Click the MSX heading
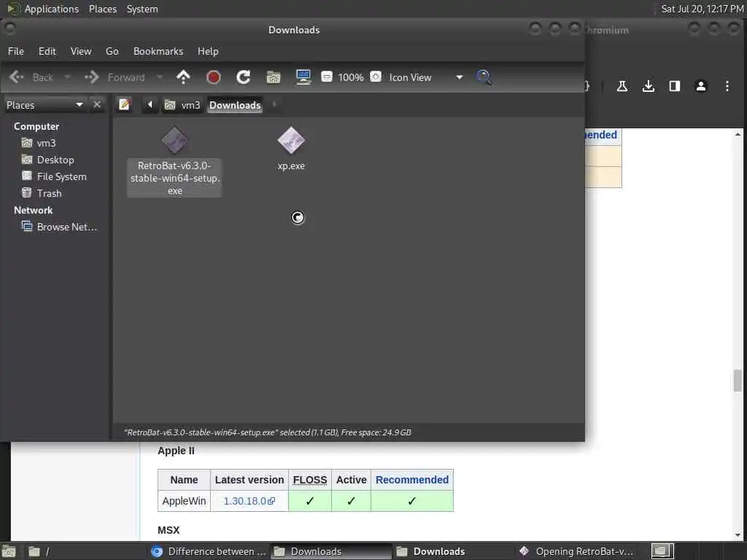Screen dimensions: 747x560 pyautogui.click(x=169, y=530)
